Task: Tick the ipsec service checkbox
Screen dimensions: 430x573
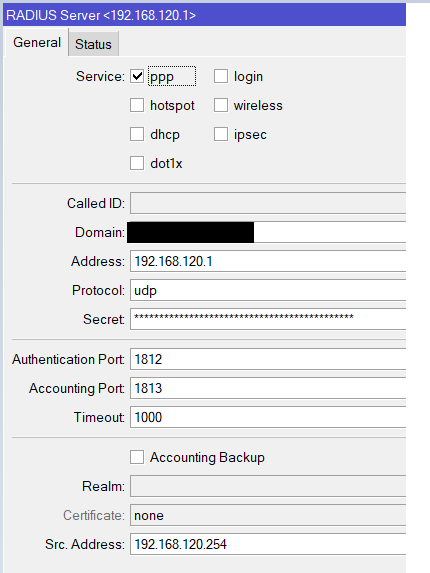Action: point(221,134)
